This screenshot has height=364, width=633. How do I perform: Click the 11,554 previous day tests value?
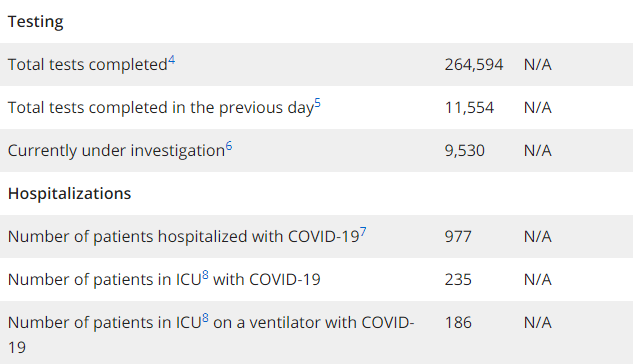point(469,108)
